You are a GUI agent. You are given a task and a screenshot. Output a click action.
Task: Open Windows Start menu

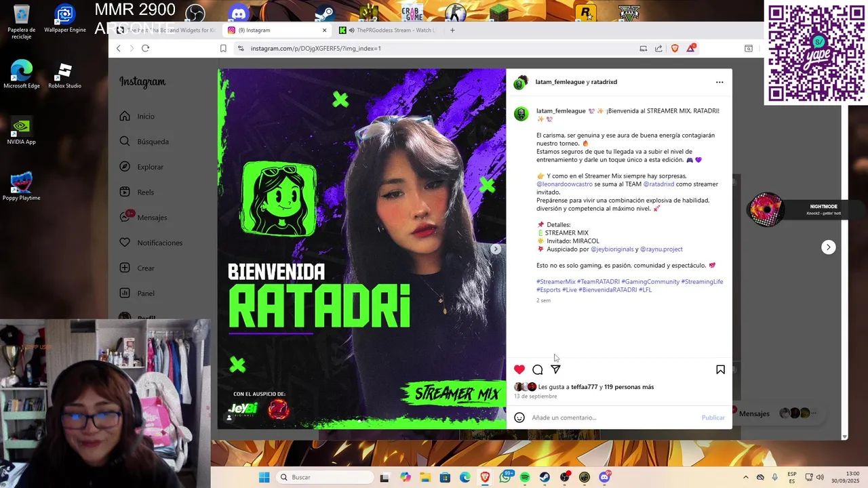pos(264,477)
